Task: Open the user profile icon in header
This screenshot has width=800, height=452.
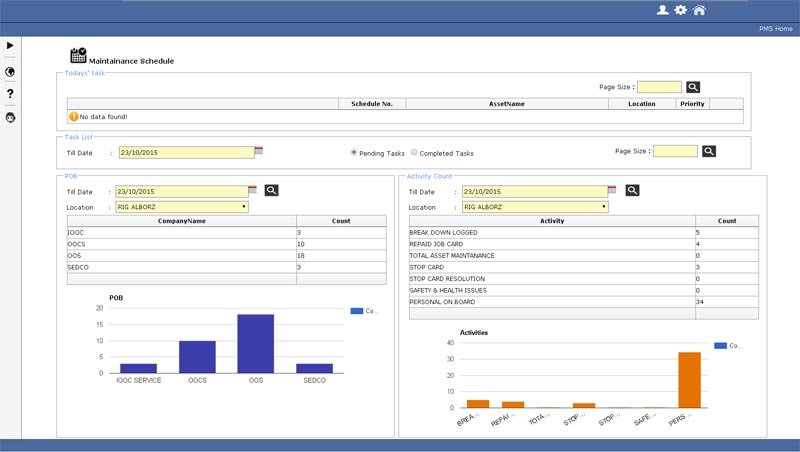Action: (x=662, y=10)
